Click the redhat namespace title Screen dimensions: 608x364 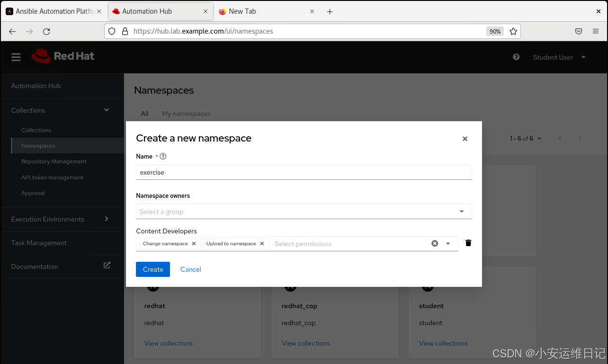[155, 306]
